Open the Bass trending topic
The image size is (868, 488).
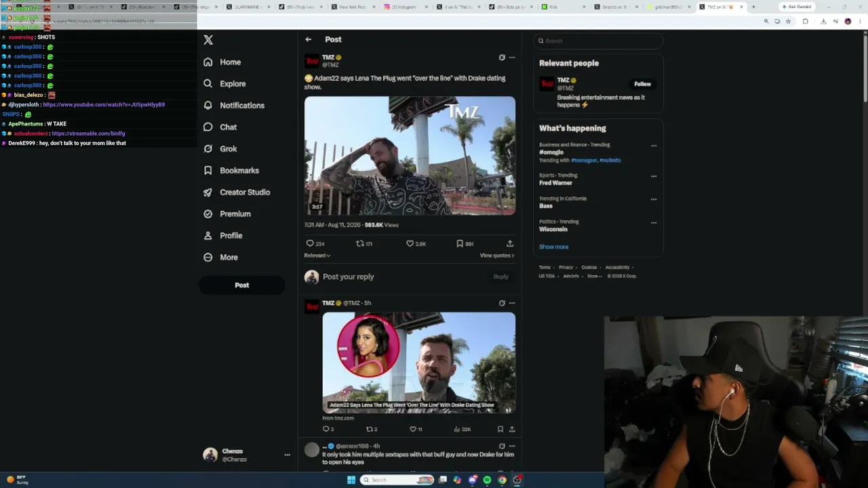tap(546, 206)
